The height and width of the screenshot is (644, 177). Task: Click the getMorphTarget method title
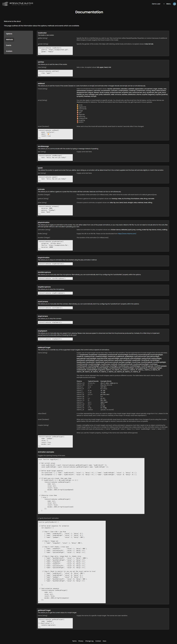pyautogui.click(x=44, y=610)
